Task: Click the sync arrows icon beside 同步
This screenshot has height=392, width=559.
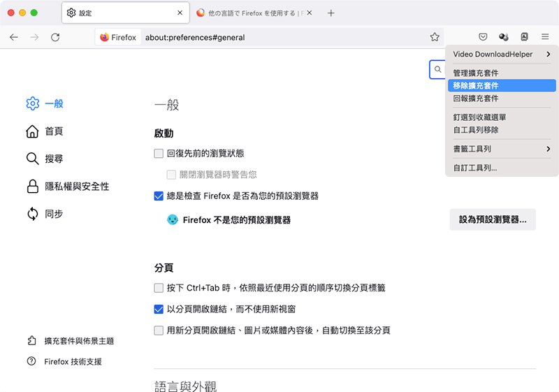Action: [32, 214]
